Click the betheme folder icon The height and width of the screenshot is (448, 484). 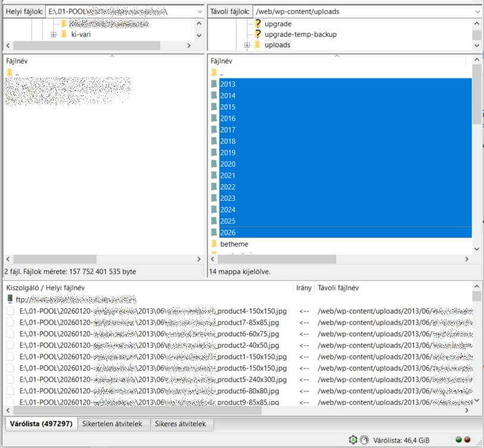[214, 244]
